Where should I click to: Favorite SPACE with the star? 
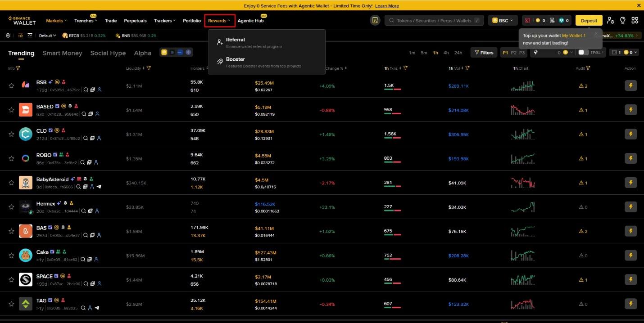(11, 280)
